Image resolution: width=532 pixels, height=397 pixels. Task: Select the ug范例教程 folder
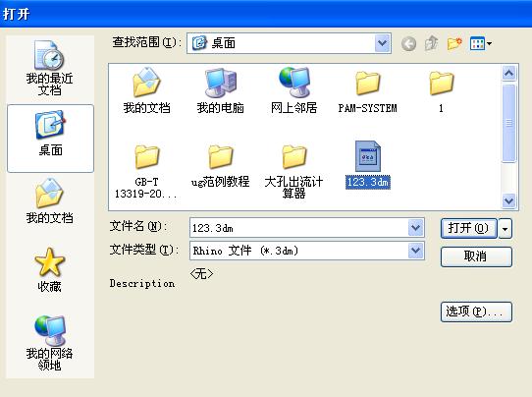click(221, 166)
